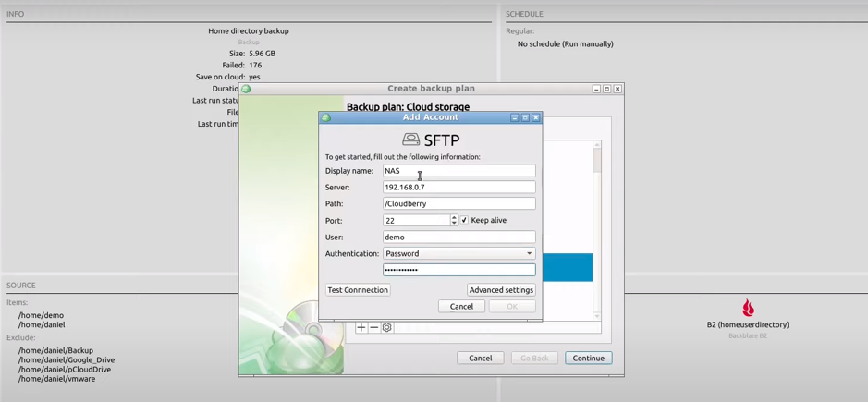Open account settings via the gear icon

(387, 327)
